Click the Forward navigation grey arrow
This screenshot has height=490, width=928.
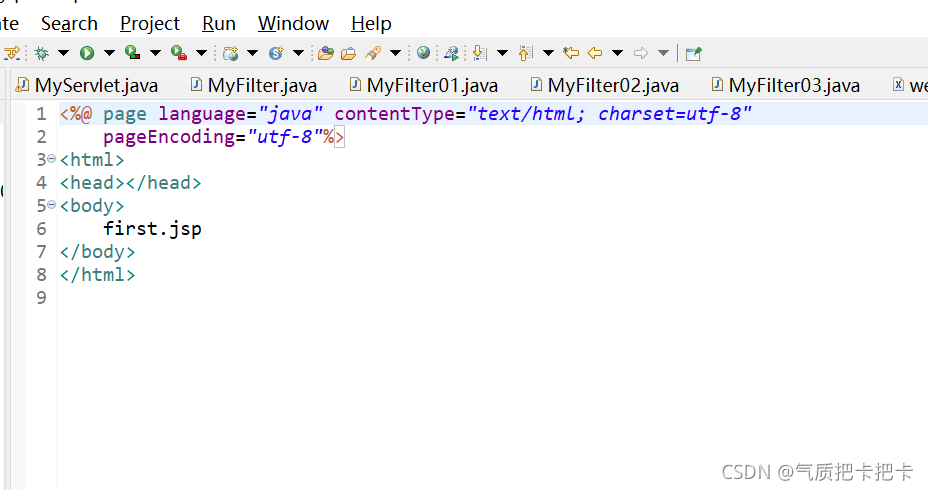pyautogui.click(x=641, y=53)
